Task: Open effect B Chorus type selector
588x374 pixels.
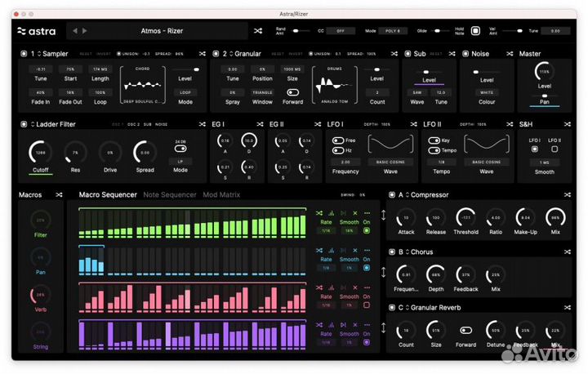Action: click(419, 252)
